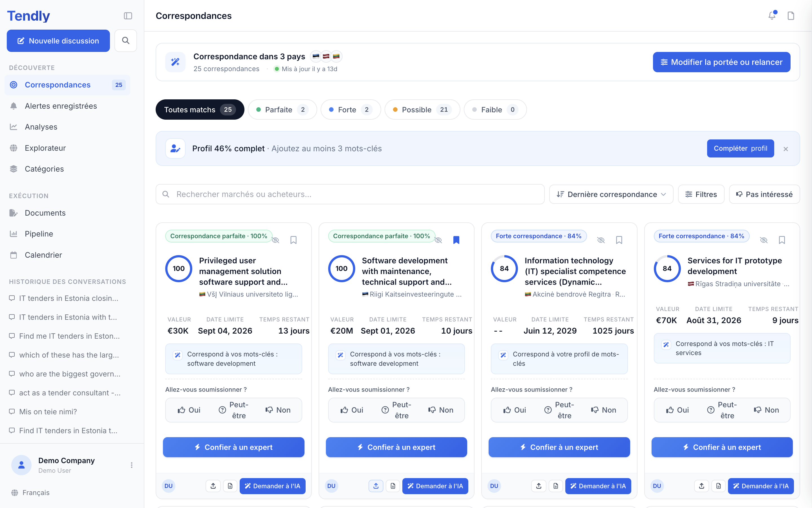Image resolution: width=812 pixels, height=508 pixels.
Task: Filter by Parfaite matches
Action: [282, 110]
